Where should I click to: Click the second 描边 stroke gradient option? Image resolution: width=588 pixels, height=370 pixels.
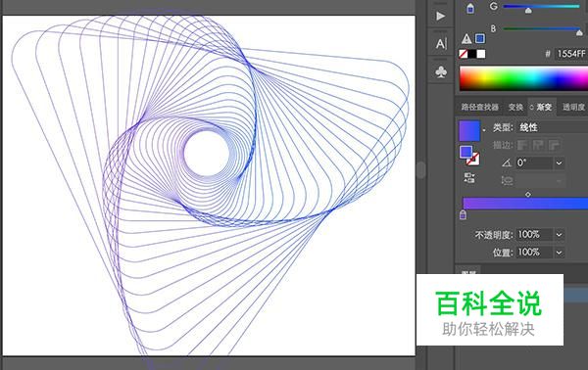(538, 145)
